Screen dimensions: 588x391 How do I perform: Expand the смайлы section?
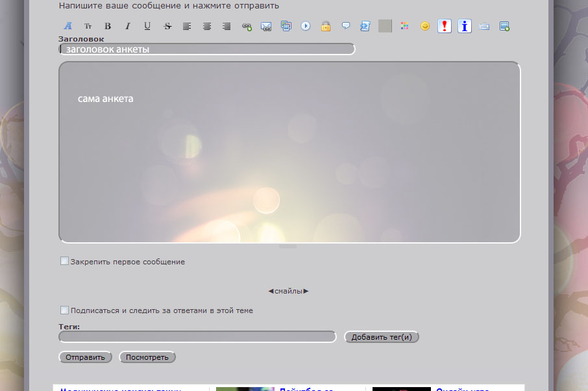pos(288,291)
